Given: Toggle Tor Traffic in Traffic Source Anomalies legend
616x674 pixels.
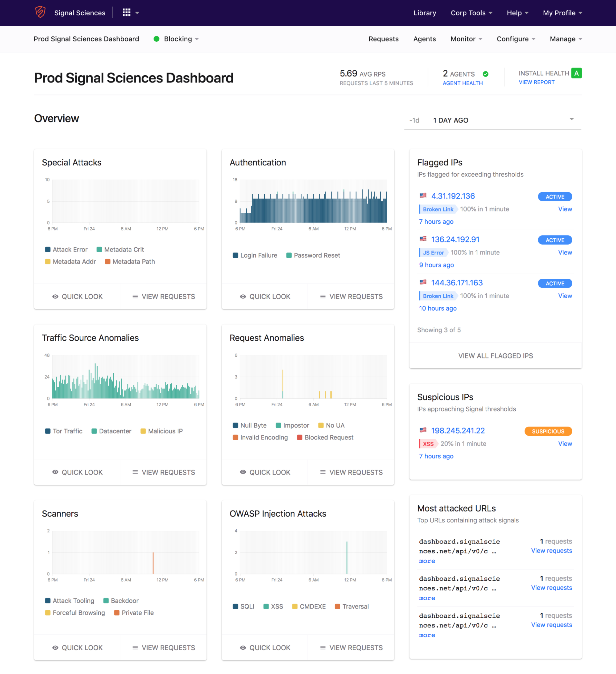Looking at the screenshot, I should [64, 431].
